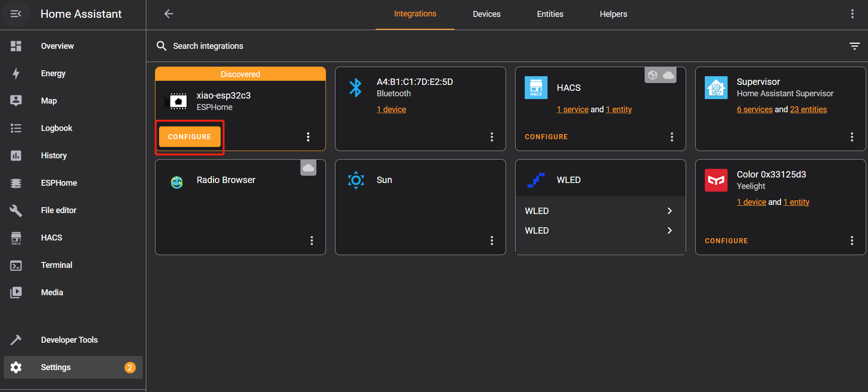The width and height of the screenshot is (868, 392).
Task: Click Configure on the HACS card
Action: [x=546, y=137]
